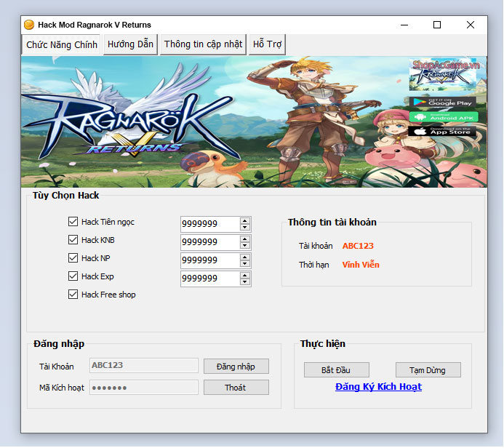This screenshot has height=448, width=504.
Task: Decrease the Hack Exp value with down arrow
Action: (245, 282)
